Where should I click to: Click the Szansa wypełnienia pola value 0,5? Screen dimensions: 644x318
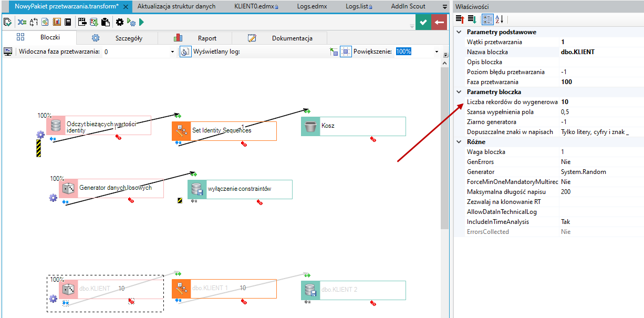(601, 112)
